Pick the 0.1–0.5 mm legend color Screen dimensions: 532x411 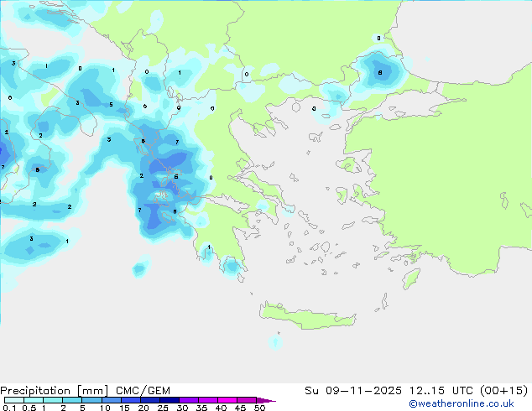(x=14, y=400)
